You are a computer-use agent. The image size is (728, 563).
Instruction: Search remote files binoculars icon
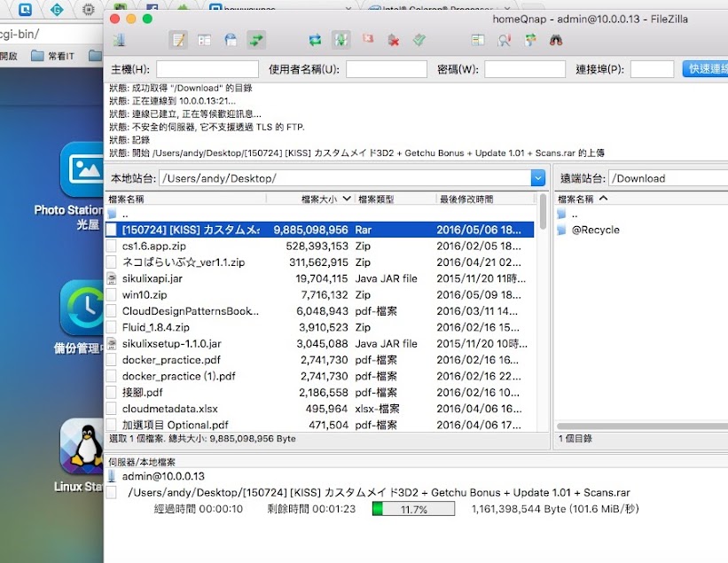(556, 41)
